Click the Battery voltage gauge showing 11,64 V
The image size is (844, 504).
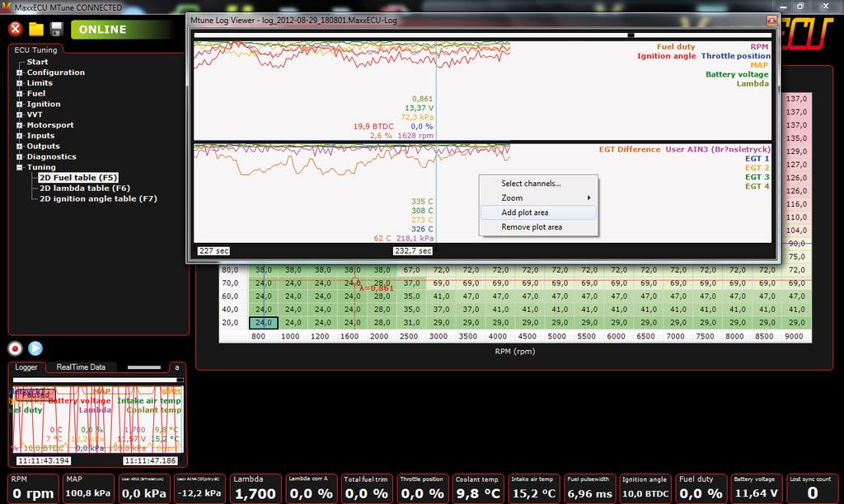point(756,488)
